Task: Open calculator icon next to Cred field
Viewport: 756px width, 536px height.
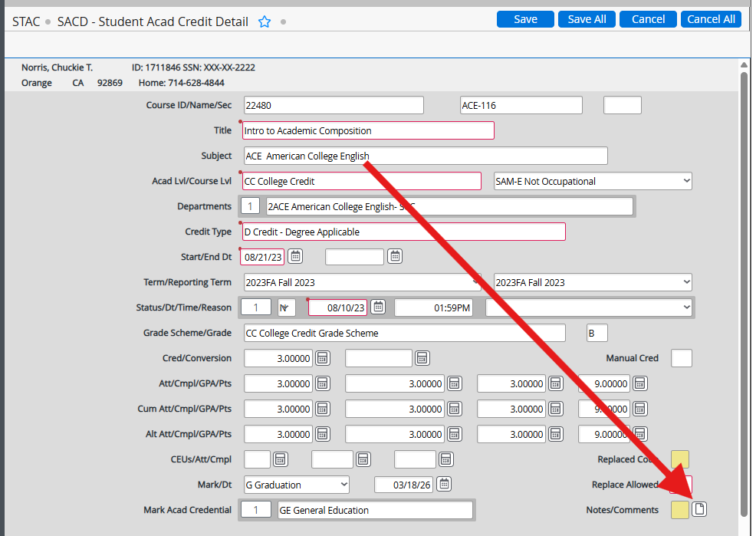Action: coord(323,358)
